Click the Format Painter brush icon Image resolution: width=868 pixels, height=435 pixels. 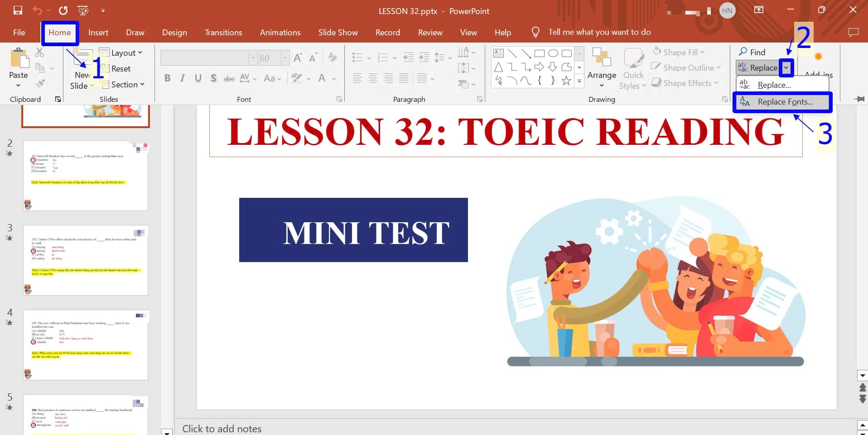point(40,83)
